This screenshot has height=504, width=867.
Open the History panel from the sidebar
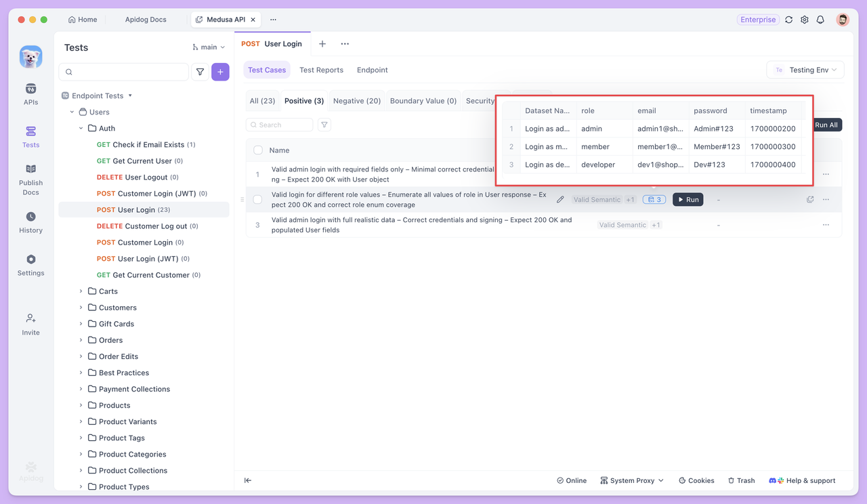tap(30, 222)
